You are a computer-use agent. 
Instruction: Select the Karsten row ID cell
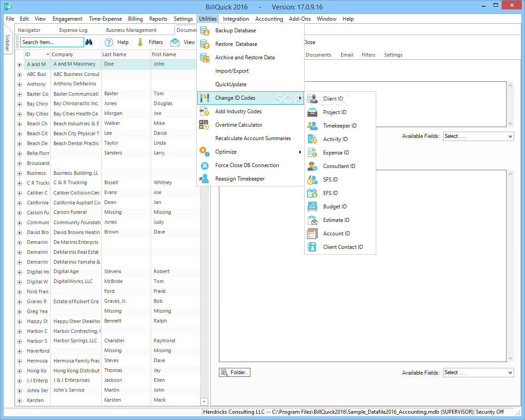click(x=37, y=400)
